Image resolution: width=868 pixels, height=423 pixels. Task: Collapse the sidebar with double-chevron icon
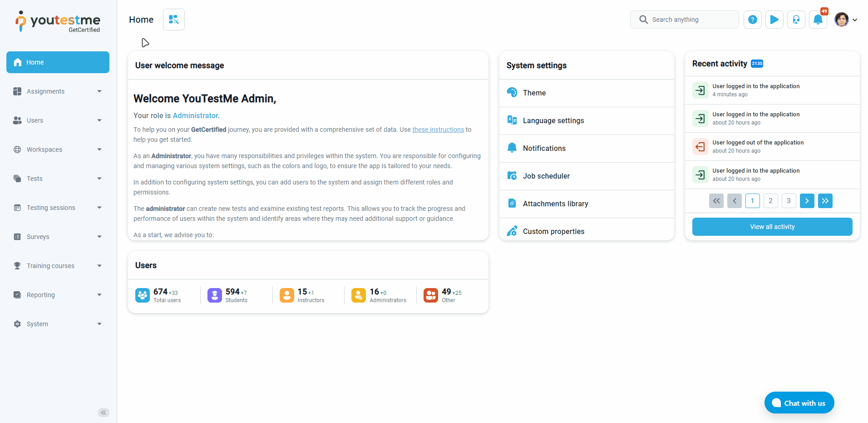click(x=104, y=413)
